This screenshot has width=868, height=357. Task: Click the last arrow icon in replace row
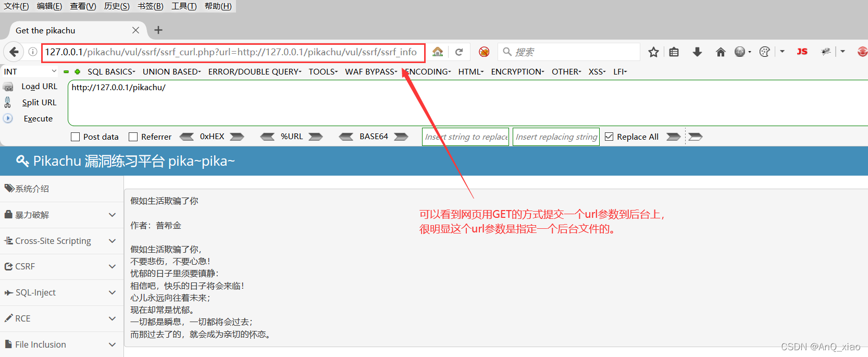[x=696, y=137]
